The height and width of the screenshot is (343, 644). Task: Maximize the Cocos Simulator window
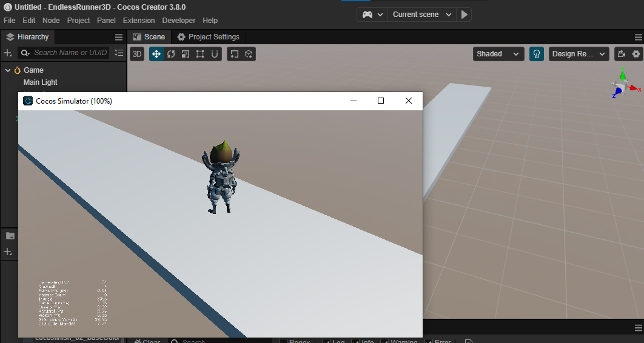click(381, 101)
